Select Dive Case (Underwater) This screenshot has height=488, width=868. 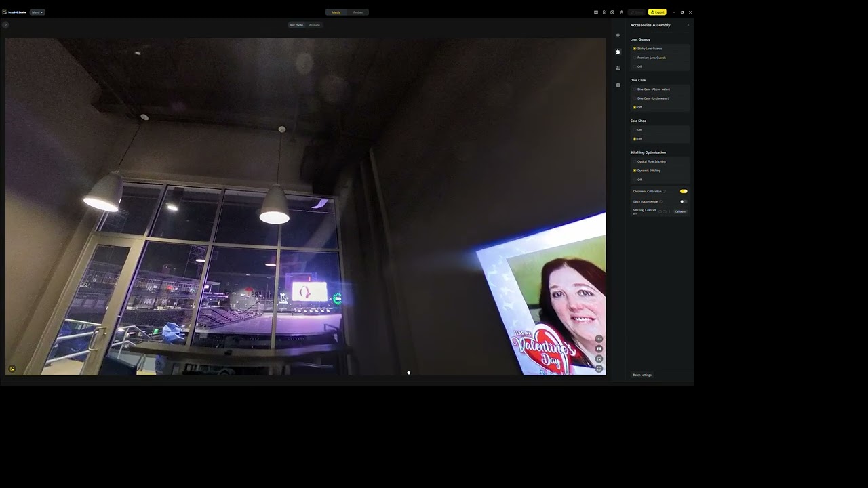click(651, 98)
